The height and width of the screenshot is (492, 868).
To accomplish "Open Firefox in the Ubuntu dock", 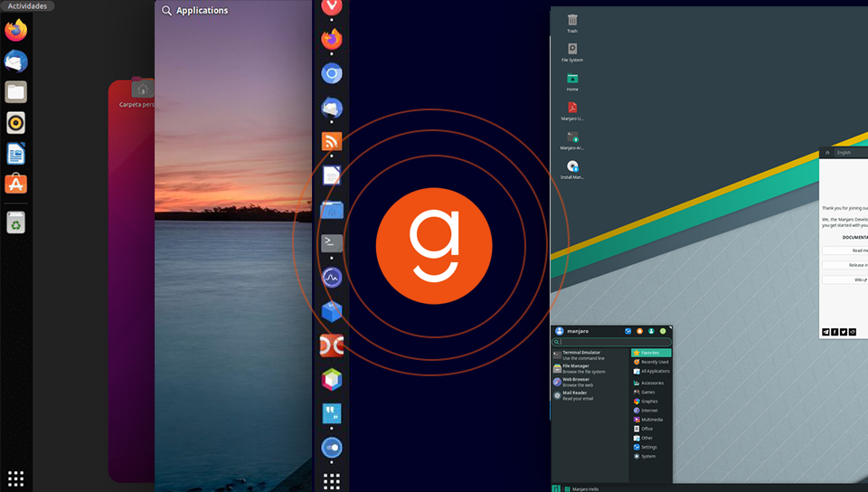I will [x=16, y=31].
